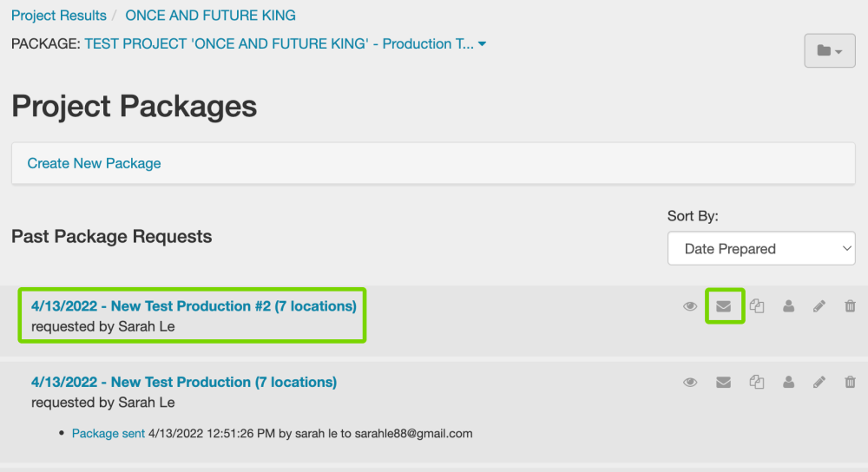Click the Package sent link
The height and width of the screenshot is (472, 868).
tap(108, 433)
